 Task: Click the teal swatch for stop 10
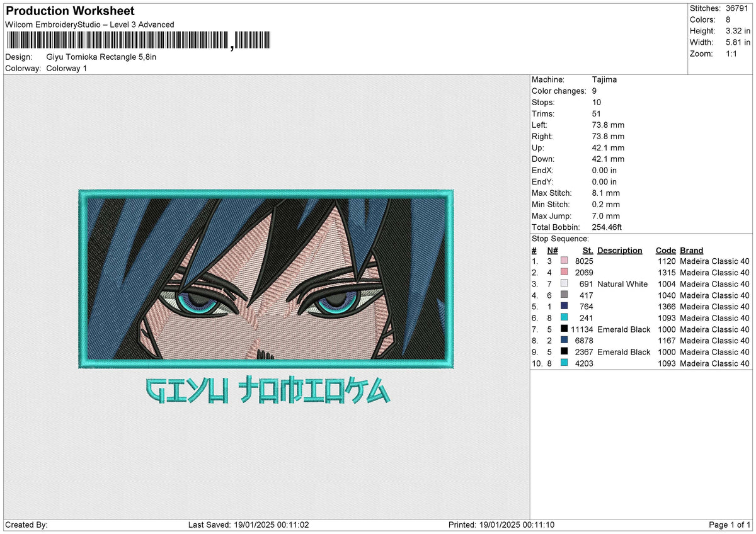[x=564, y=363]
